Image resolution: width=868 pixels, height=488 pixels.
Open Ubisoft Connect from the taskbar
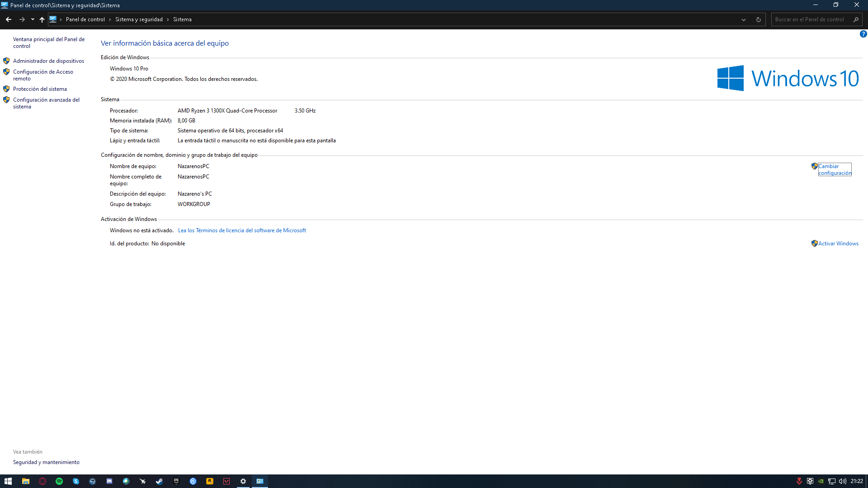tap(193, 481)
